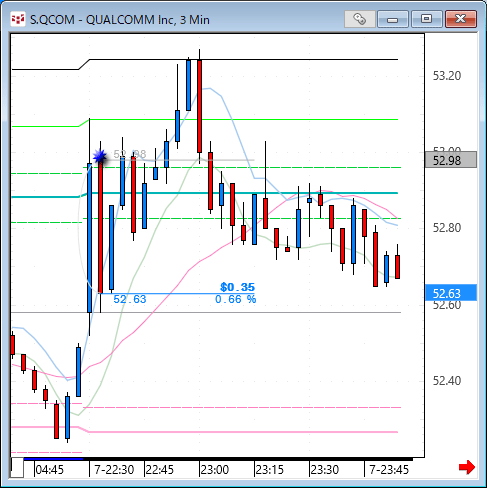This screenshot has height=488, width=487.
Task: Close the QUALCOMM chart window
Action: (x=461, y=19)
